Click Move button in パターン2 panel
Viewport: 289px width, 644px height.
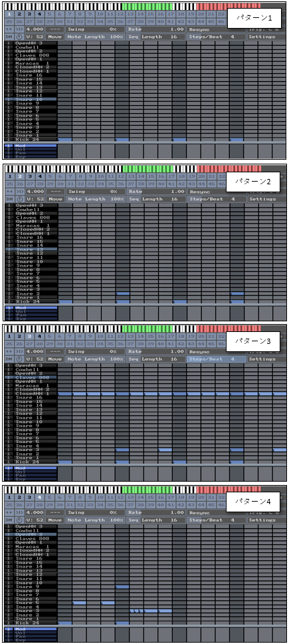point(54,199)
